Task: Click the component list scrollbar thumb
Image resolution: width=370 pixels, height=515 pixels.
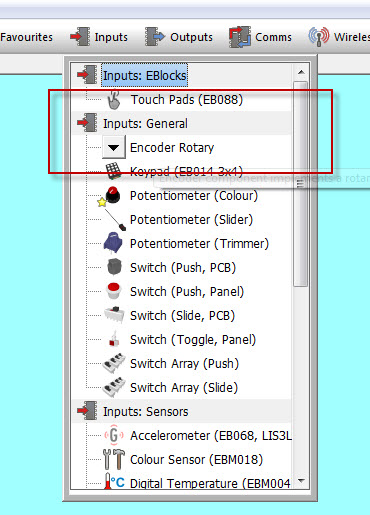Action: click(x=301, y=183)
